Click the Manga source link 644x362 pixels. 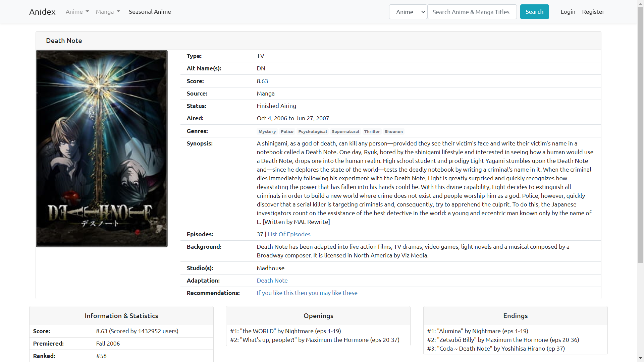click(x=265, y=93)
